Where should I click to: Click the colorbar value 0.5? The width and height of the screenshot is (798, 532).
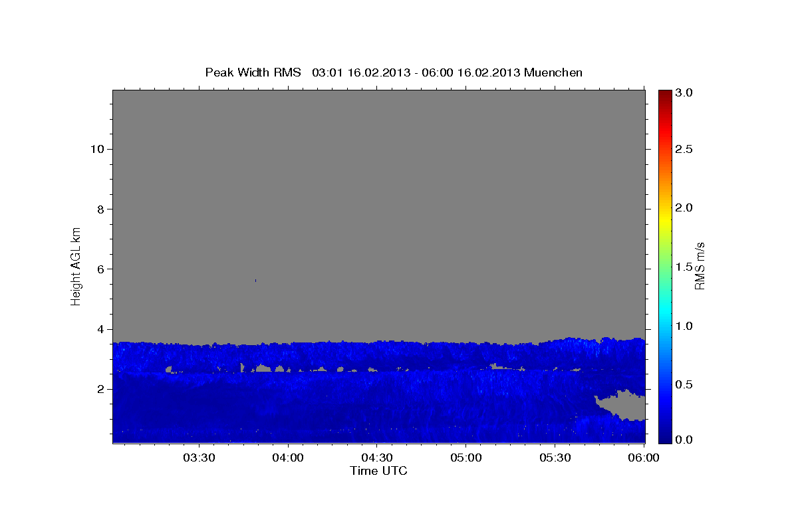(x=685, y=384)
